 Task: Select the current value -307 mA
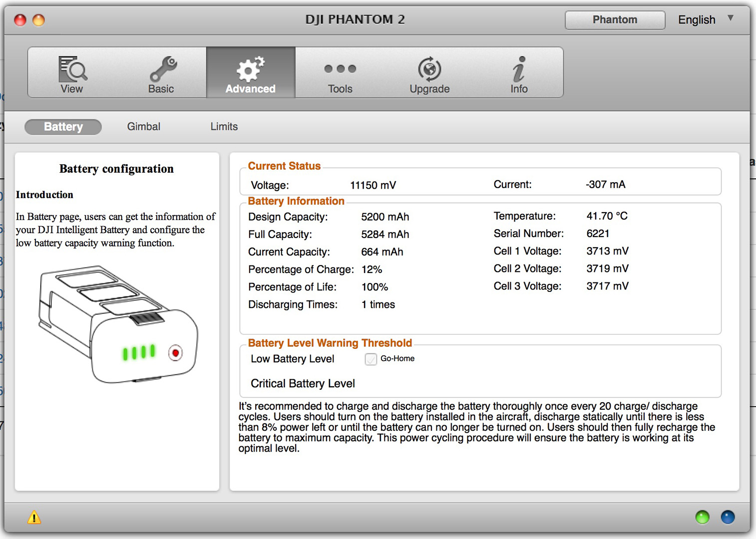pyautogui.click(x=605, y=184)
